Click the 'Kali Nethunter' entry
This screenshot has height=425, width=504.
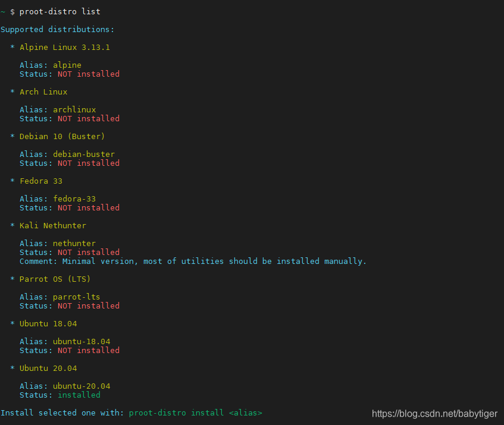click(53, 226)
